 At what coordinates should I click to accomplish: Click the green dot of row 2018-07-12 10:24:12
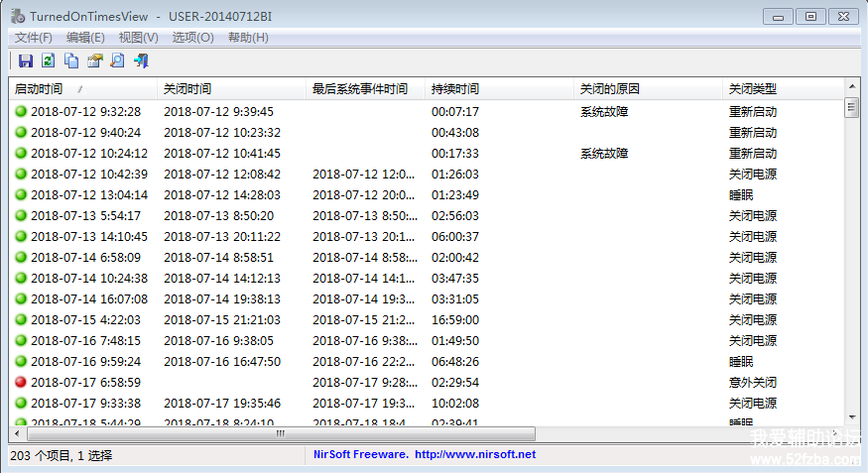(21, 153)
